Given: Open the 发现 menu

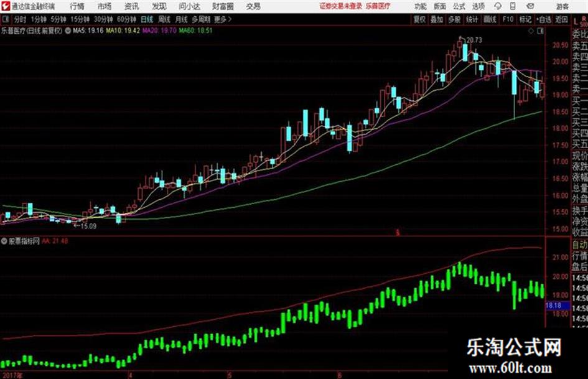Looking at the screenshot, I should 159,6.
